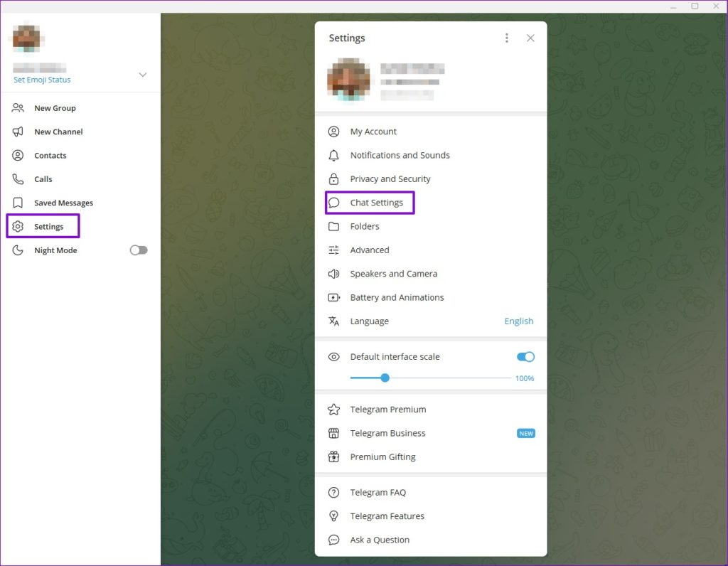Click the Calls phone icon
728x566 pixels.
pyautogui.click(x=18, y=178)
